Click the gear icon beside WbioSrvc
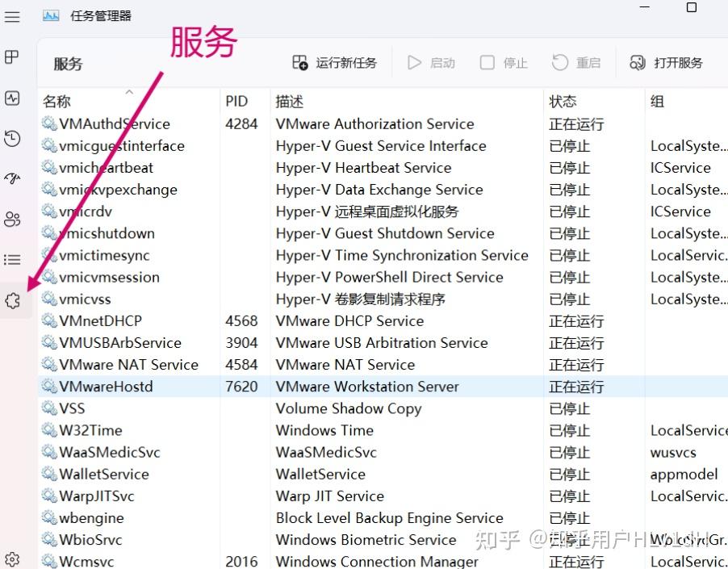The width and height of the screenshot is (728, 569). pos(49,538)
